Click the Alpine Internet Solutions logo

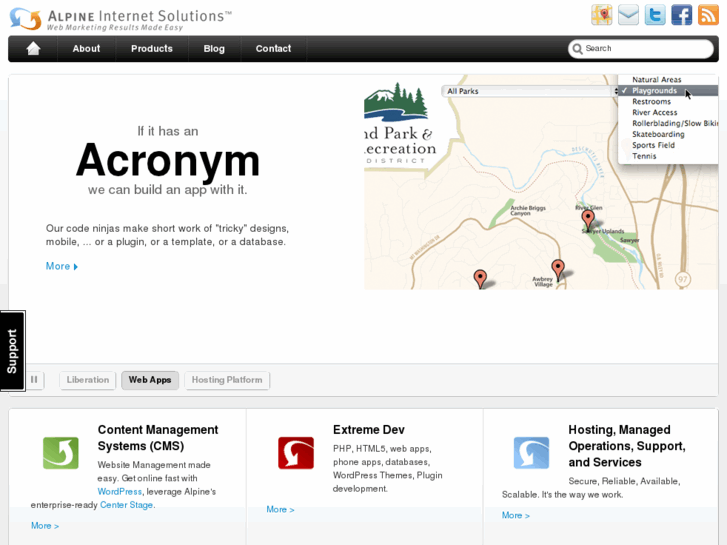(121, 19)
